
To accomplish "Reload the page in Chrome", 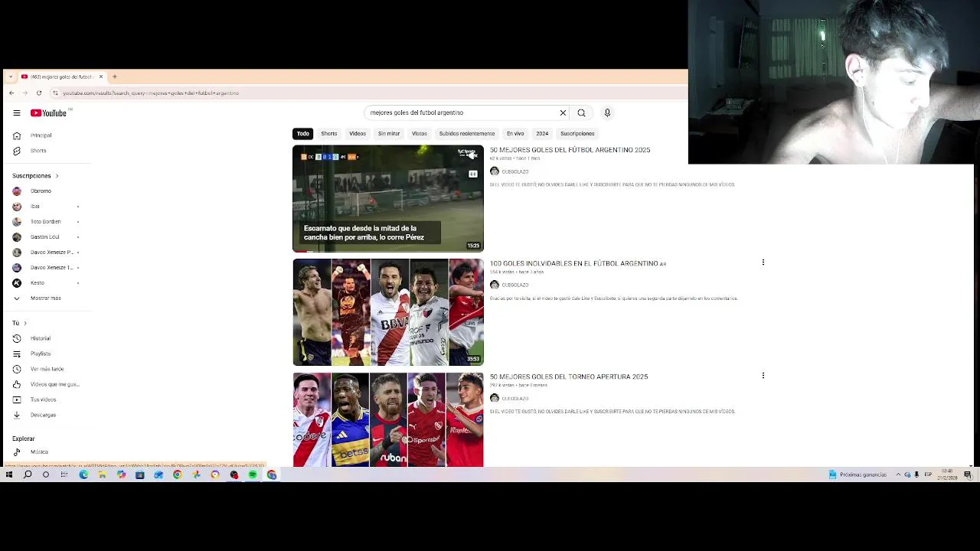I will coord(39,93).
